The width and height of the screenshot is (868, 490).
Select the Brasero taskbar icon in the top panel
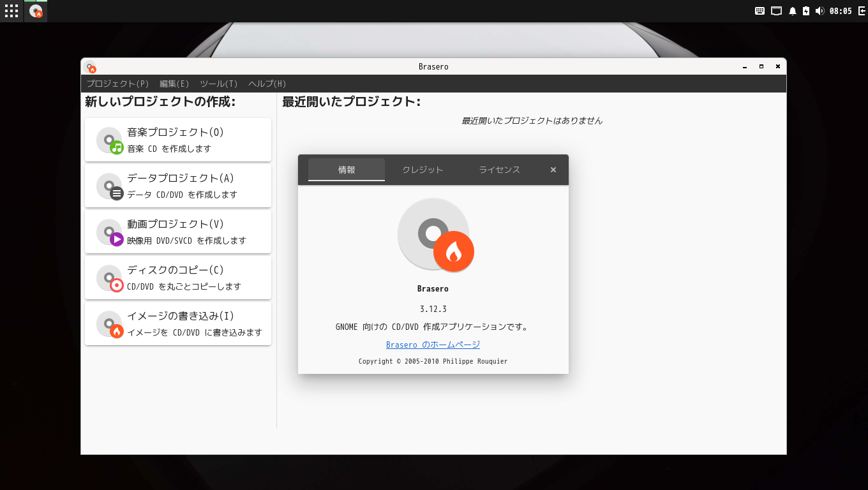[36, 11]
